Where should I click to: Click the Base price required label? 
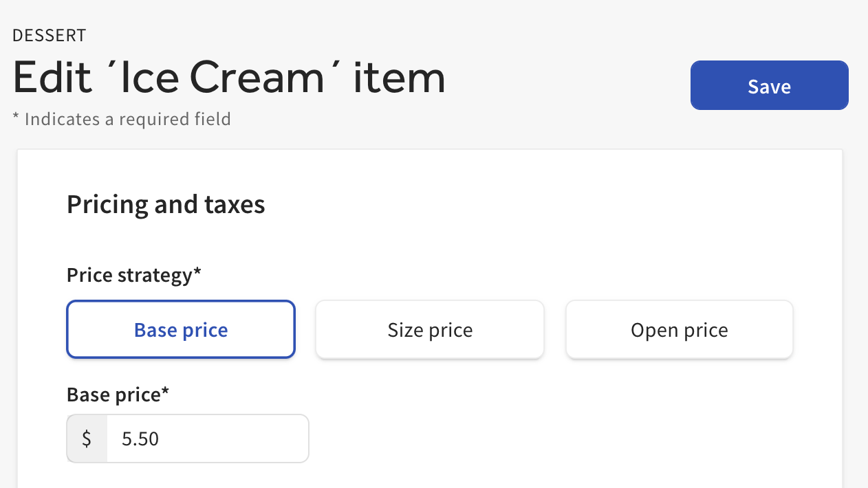point(117,395)
